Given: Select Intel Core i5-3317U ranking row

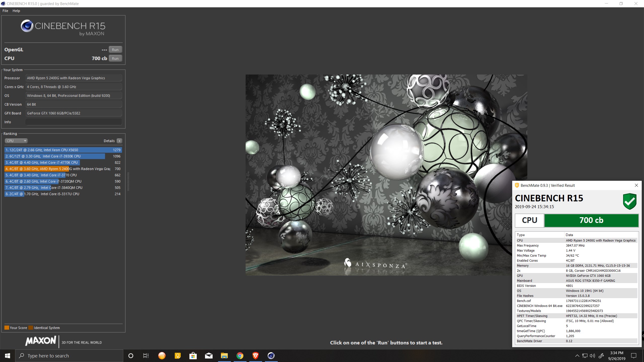Looking at the screenshot, I should (x=63, y=194).
